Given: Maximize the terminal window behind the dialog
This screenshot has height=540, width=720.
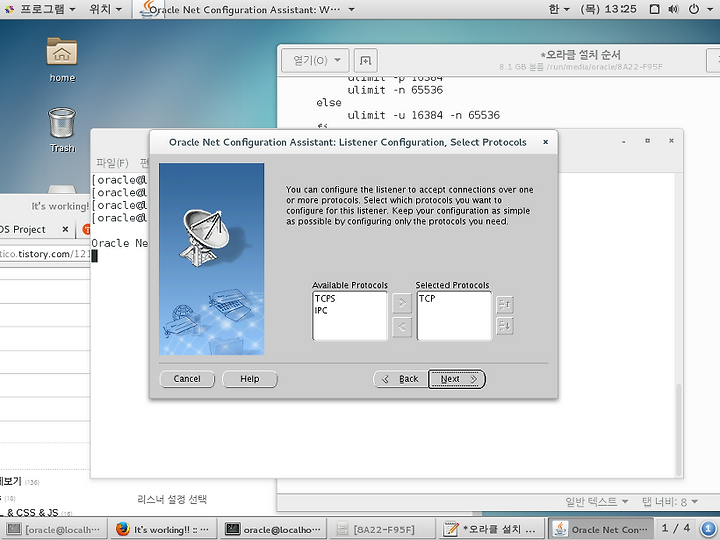Looking at the screenshot, I should coord(647,141).
